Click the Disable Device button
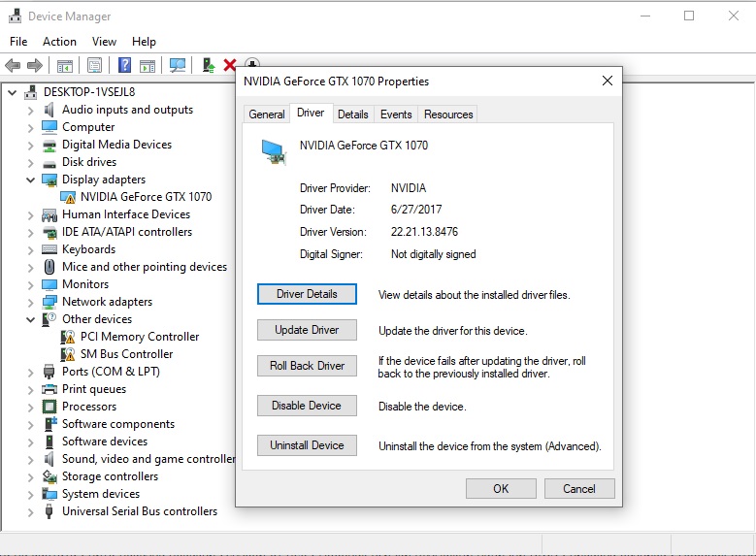This screenshot has width=756, height=556. click(307, 406)
